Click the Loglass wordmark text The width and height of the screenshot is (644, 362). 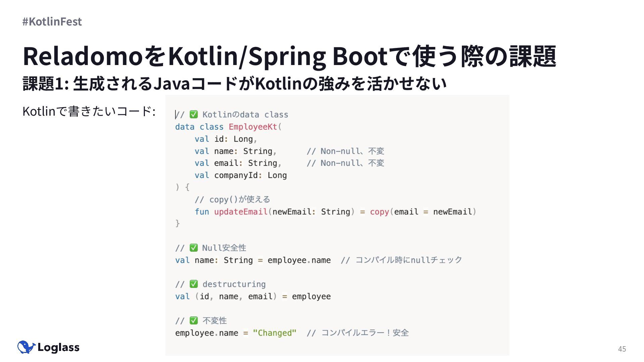(x=58, y=348)
